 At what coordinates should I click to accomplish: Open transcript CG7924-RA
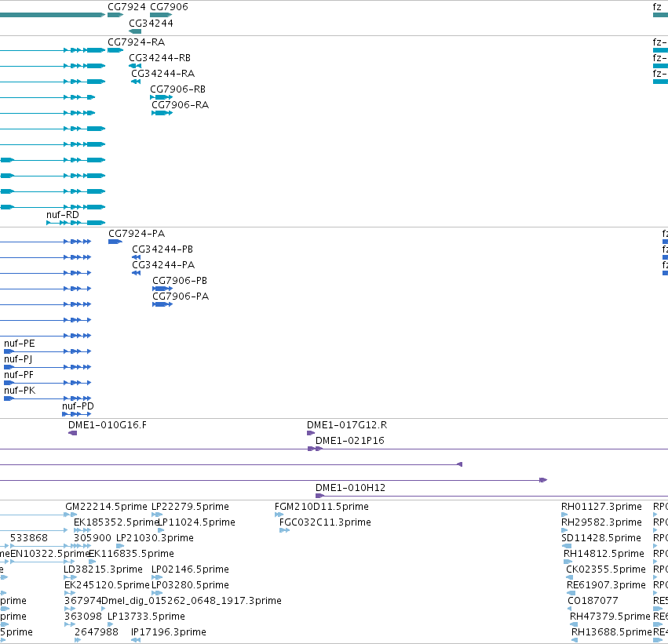tap(137, 42)
